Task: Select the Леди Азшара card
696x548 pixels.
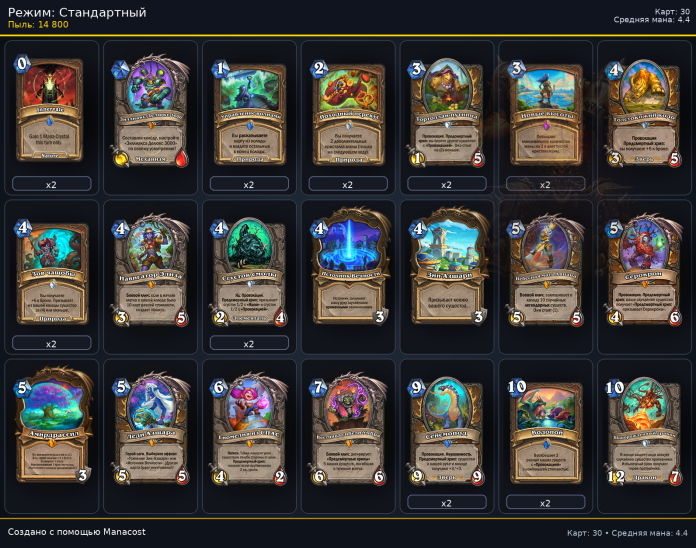Action: [150, 429]
